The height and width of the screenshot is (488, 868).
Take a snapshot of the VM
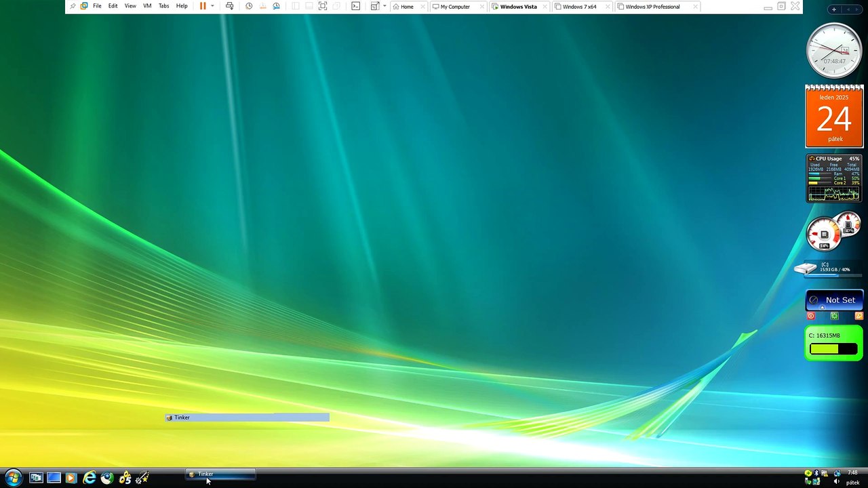tap(249, 6)
